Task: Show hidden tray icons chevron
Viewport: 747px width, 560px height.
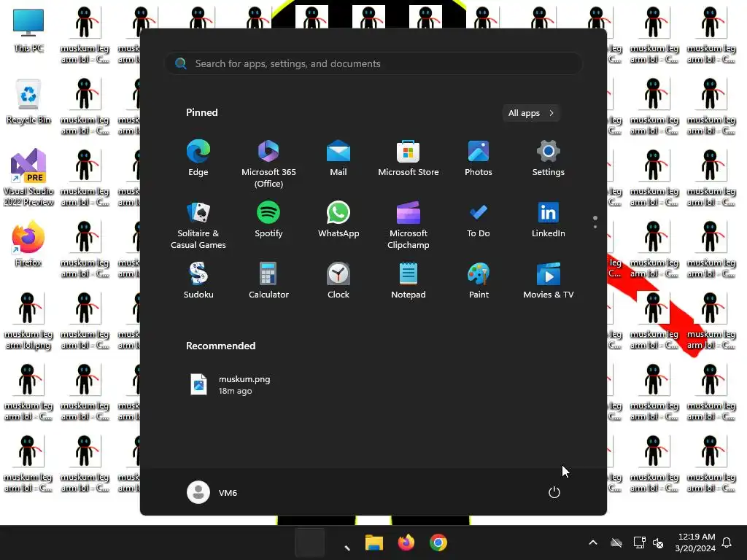Action: [x=593, y=542]
